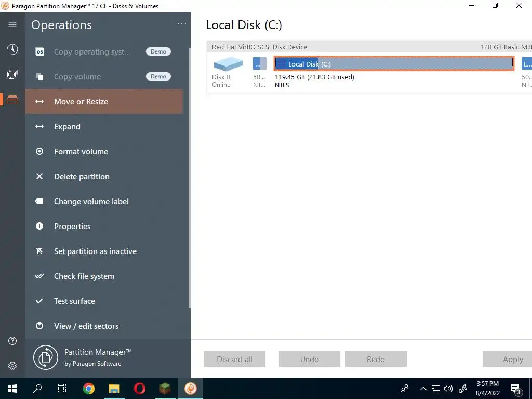Choose Format volume operation

tap(104, 151)
